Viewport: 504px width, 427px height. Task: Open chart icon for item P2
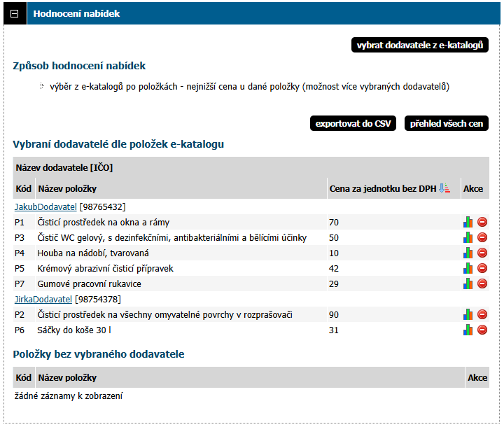(468, 315)
